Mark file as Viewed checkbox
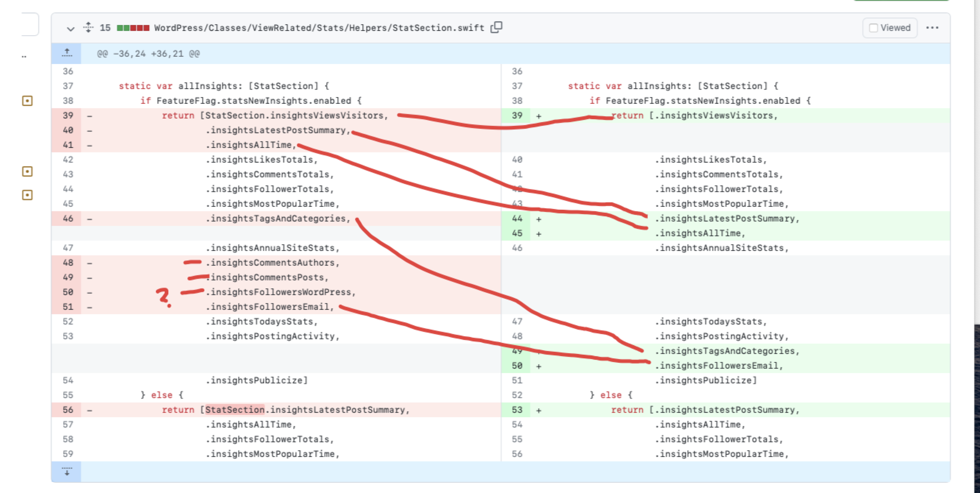Viewport: 980px width, 493px height. [x=873, y=28]
